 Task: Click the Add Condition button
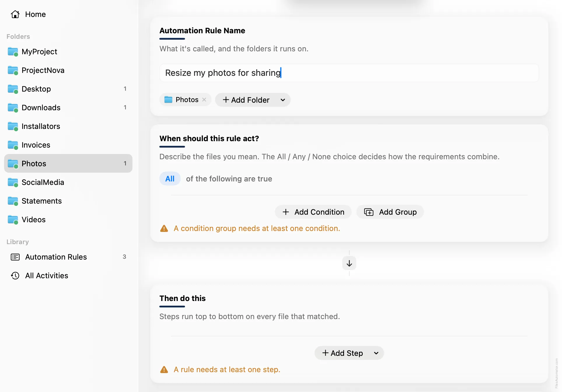click(x=313, y=212)
